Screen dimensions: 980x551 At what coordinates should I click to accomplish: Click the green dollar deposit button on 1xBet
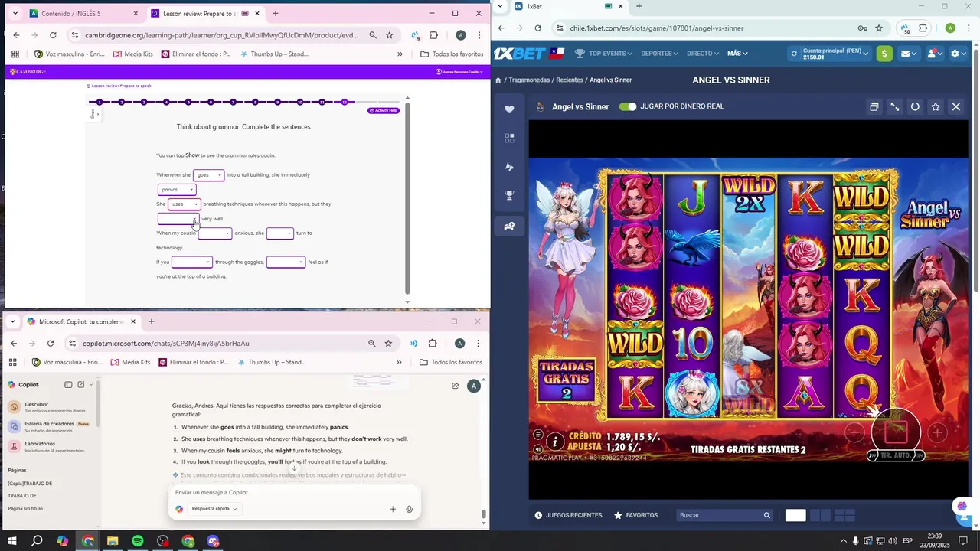click(884, 54)
